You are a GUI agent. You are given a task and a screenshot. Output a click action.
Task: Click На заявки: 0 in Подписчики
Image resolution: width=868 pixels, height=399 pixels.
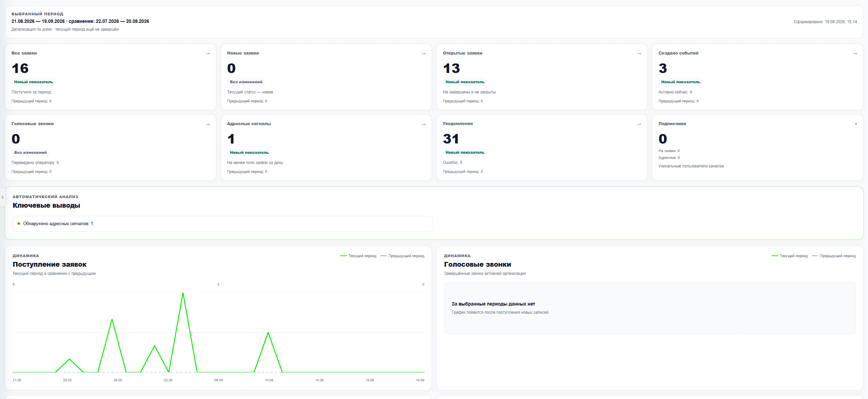[669, 151]
